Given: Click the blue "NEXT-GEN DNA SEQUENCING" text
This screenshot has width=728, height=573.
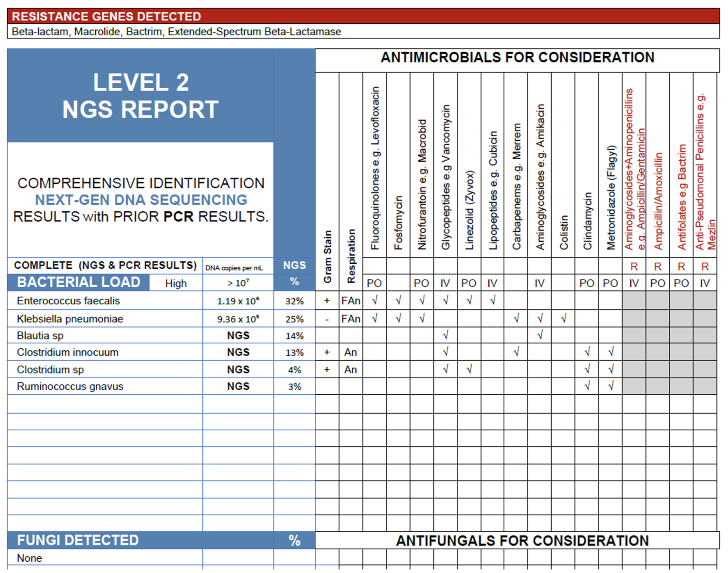Looking at the screenshot, I should click(x=141, y=200).
